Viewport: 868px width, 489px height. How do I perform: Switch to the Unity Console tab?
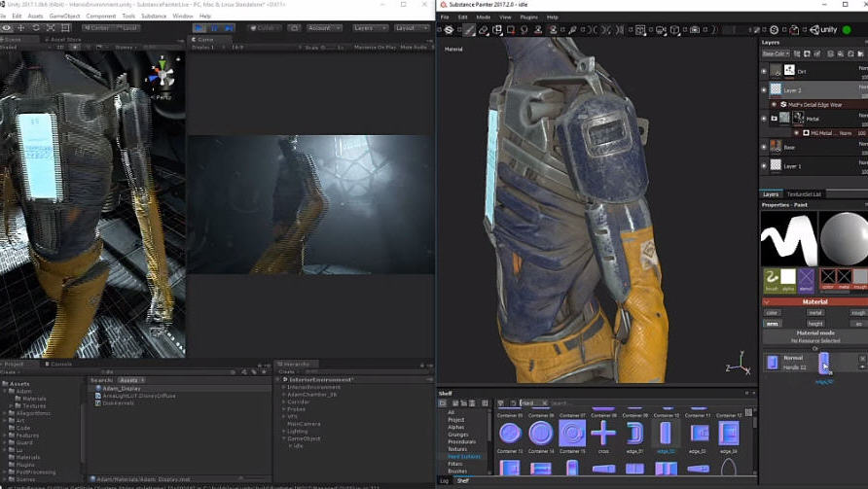pyautogui.click(x=58, y=364)
